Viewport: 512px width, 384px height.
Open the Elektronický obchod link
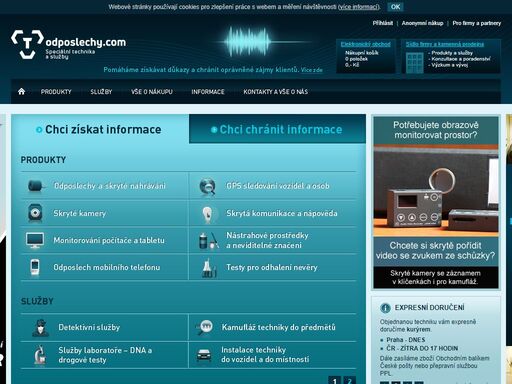click(365, 44)
